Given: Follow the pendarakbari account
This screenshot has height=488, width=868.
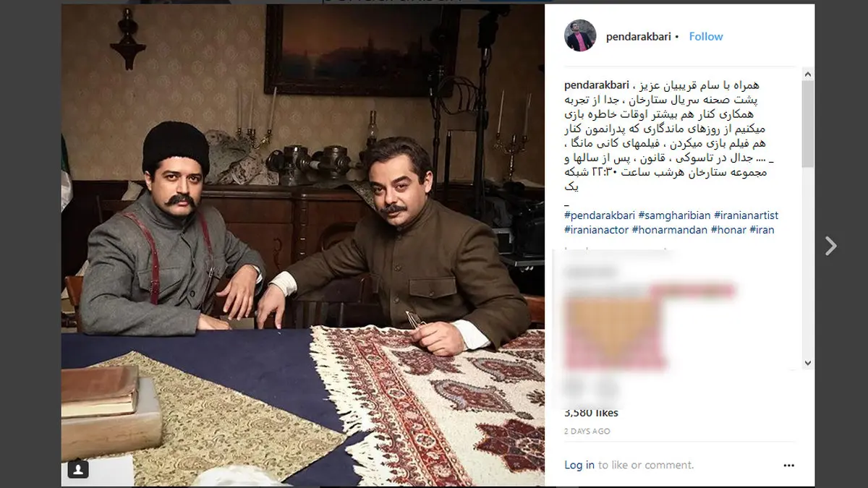Looking at the screenshot, I should click(x=706, y=36).
